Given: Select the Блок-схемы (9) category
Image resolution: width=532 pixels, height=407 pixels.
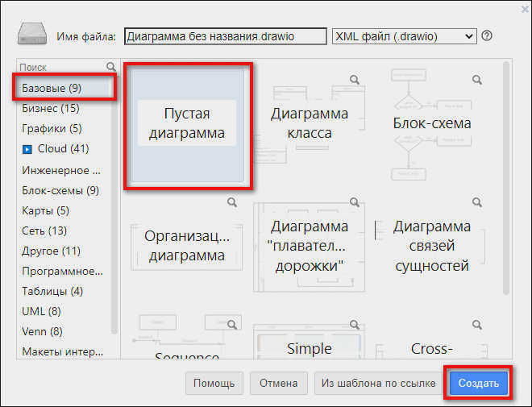Looking at the screenshot, I should pyautogui.click(x=64, y=191).
